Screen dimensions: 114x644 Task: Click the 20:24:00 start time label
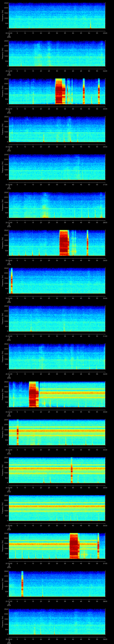click(x=9, y=109)
